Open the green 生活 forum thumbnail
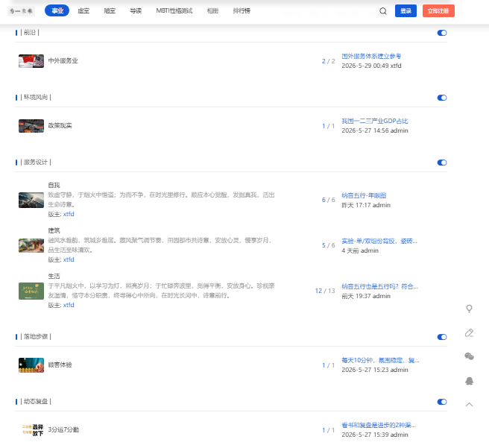The height and width of the screenshot is (448, 489). click(31, 291)
